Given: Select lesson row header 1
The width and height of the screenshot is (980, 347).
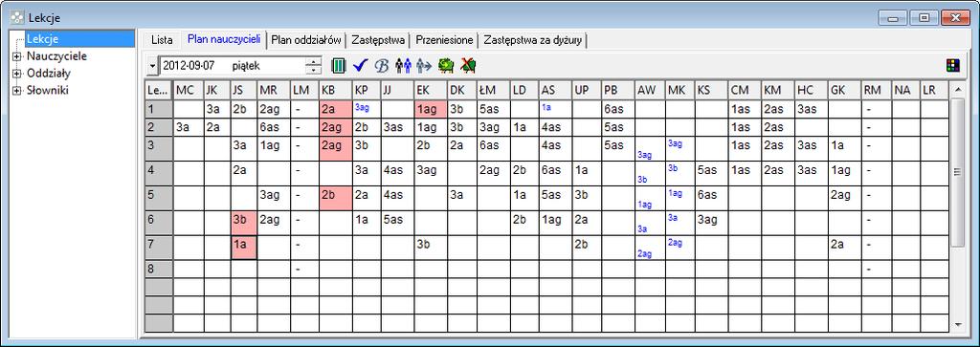Looking at the screenshot, I should (x=159, y=109).
